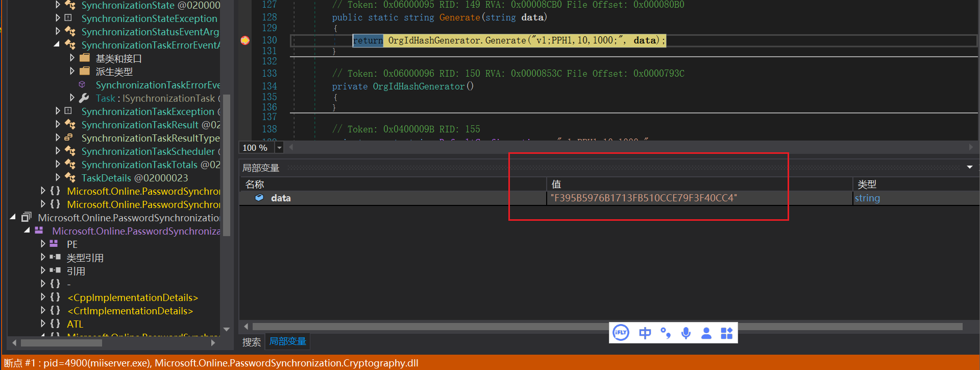
Task: Switch to the 搜索 tab
Action: coord(251,342)
